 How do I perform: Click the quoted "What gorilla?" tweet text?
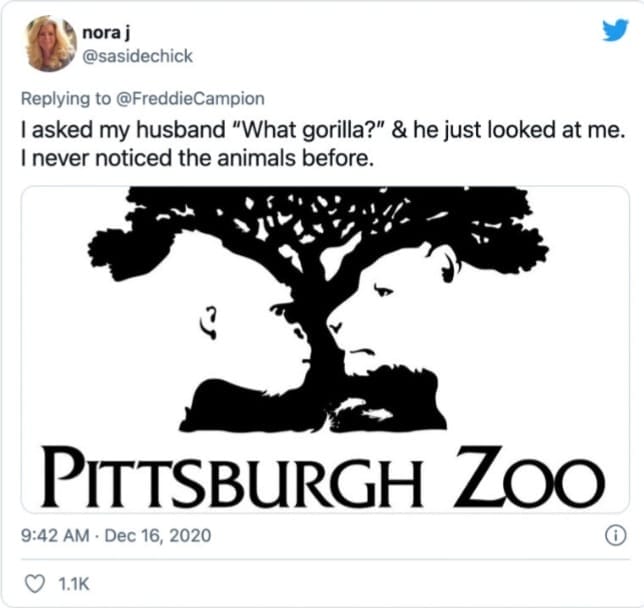point(308,130)
